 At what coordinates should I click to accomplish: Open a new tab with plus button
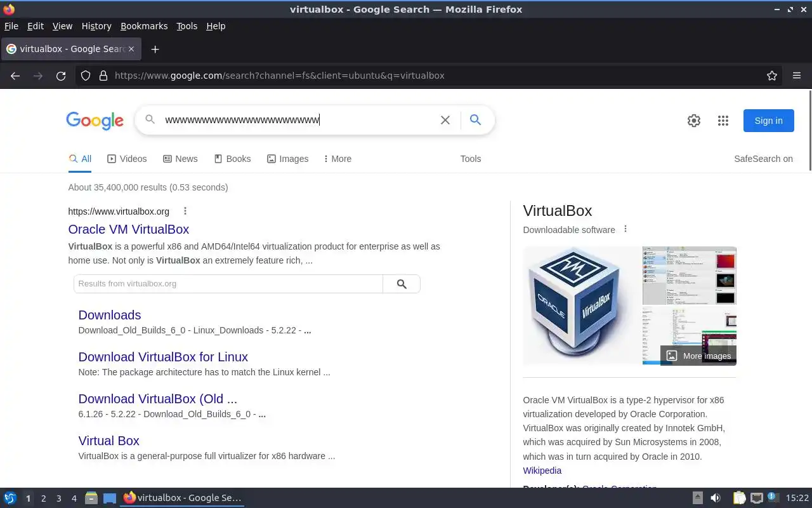click(155, 49)
